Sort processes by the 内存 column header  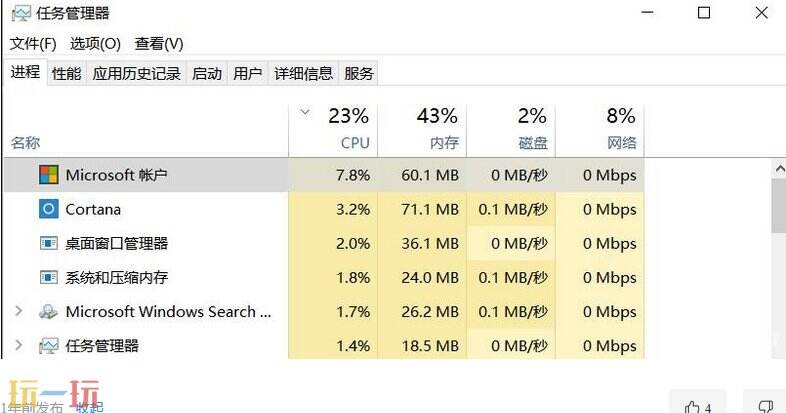[x=443, y=143]
